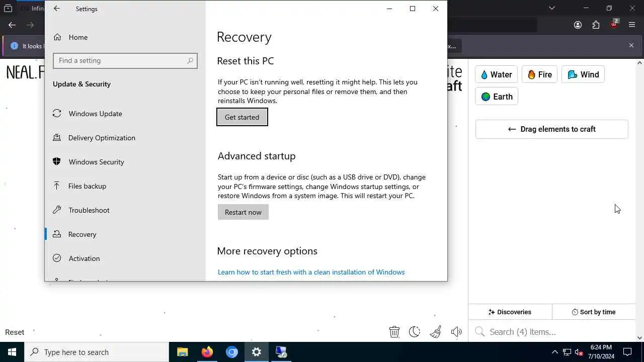Open Firefox hamburger menu
The width and height of the screenshot is (644, 362).
[632, 25]
